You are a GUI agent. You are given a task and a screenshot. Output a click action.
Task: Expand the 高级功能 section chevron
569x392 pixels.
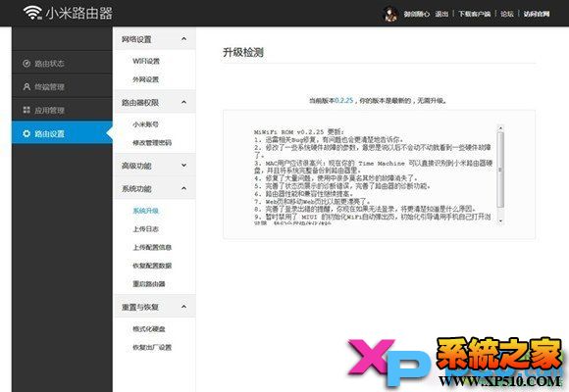184,166
